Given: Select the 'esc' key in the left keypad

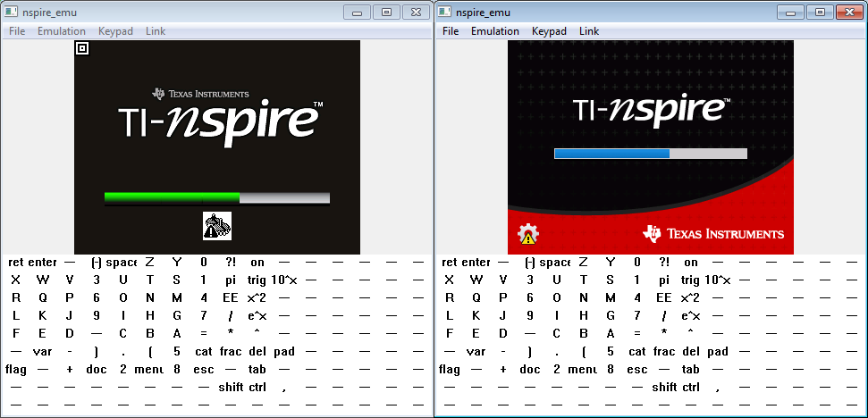Looking at the screenshot, I should point(204,370).
